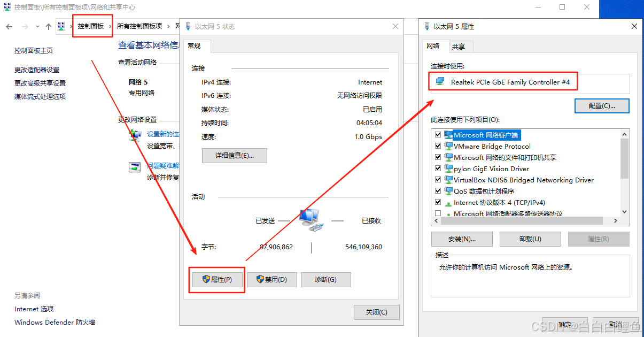Click the network activity computers icon
The width and height of the screenshot is (644, 337).
311,220
